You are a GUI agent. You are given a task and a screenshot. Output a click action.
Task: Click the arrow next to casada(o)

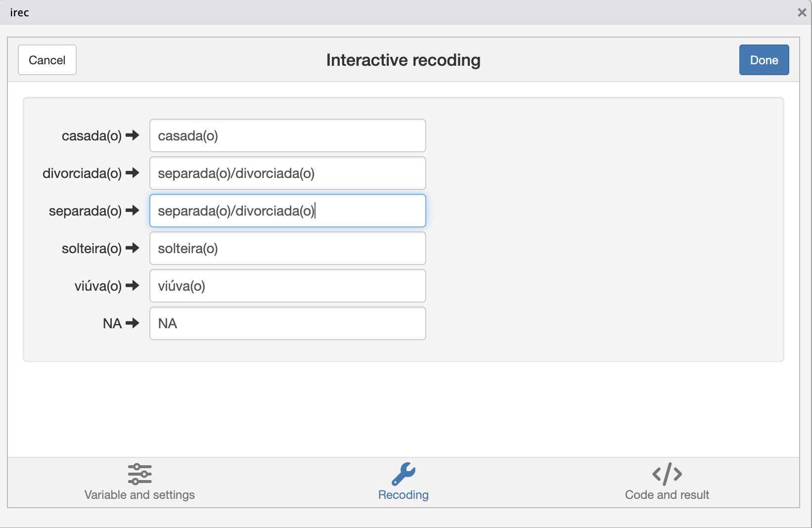click(x=133, y=135)
